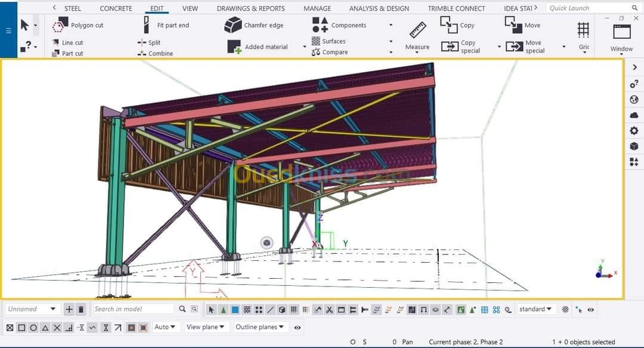Screen dimensions: 644x348
Task: Open the DRAWINGS & REPORTS tab
Action: click(x=250, y=8)
